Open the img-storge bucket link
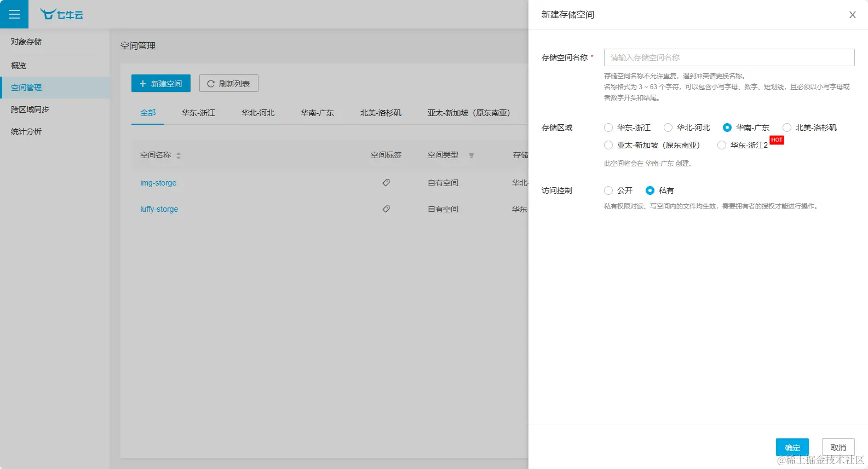This screenshot has height=469, width=868. point(158,183)
